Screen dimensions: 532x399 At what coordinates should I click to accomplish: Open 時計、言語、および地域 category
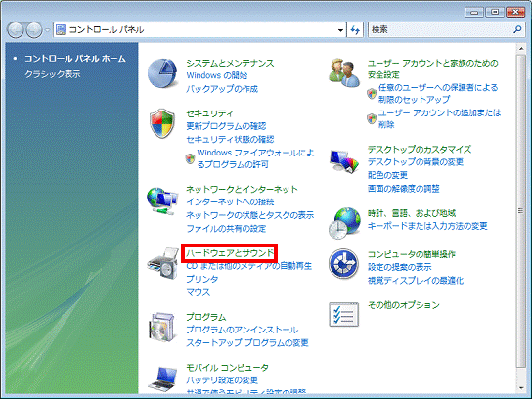pyautogui.click(x=412, y=213)
